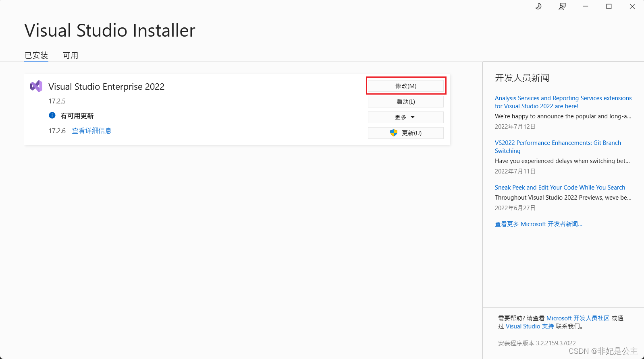Click "Throughout Visual Studio 2022 Previews" summary
This screenshot has height=359, width=644.
pos(563,198)
